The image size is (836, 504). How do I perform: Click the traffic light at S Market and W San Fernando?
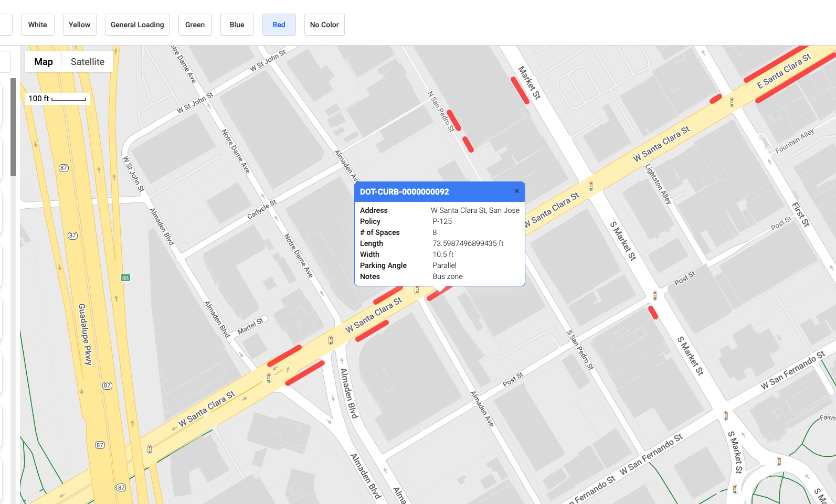click(x=726, y=416)
